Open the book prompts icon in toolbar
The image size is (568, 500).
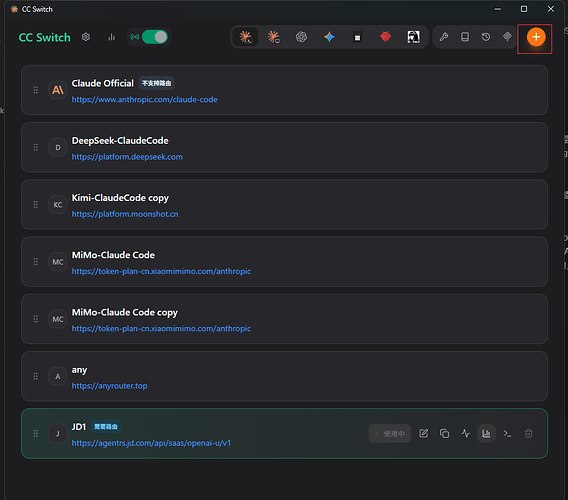point(465,37)
